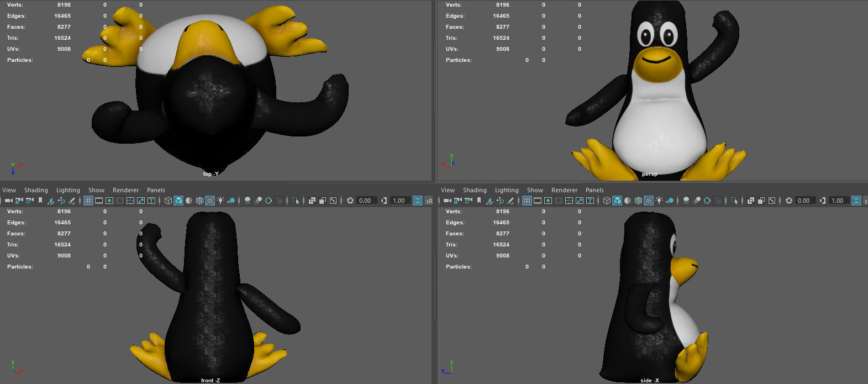Click Motion Blur icon in front -Z panel
Image resolution: width=868 pixels, height=384 pixels.
(259, 201)
